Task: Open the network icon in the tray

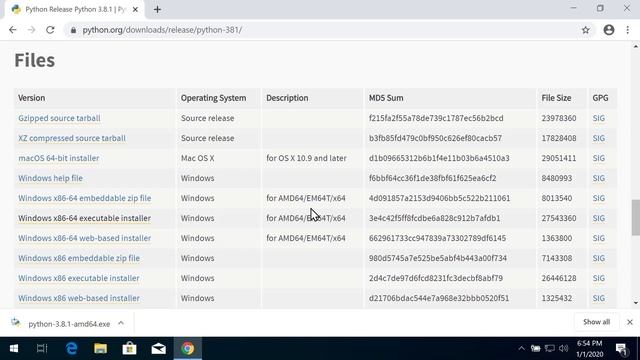Action: [x=550, y=349]
